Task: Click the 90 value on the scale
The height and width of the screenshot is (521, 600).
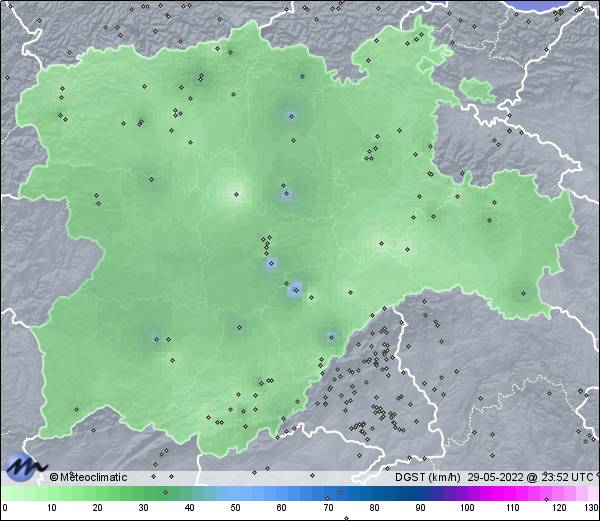Action: click(x=420, y=508)
